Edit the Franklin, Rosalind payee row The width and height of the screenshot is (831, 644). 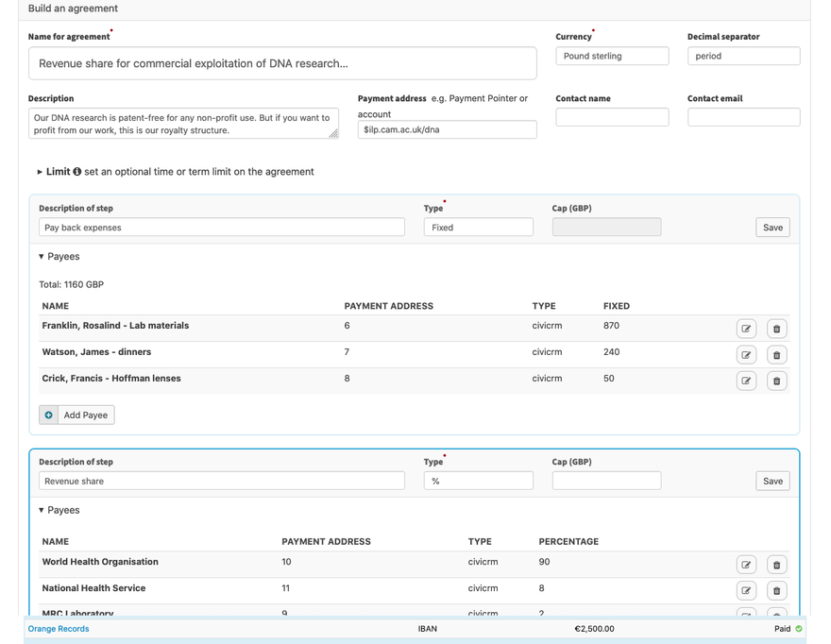tap(746, 329)
